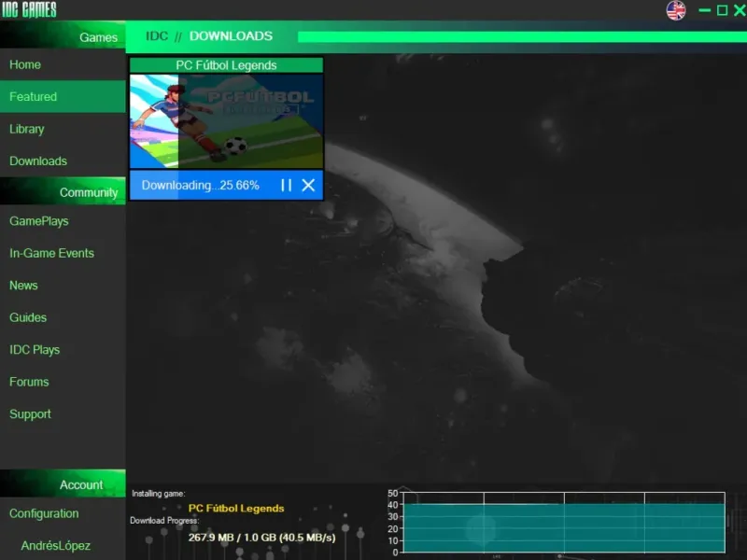Maximize the IDC Games window
747x560 pixels.
point(722,10)
